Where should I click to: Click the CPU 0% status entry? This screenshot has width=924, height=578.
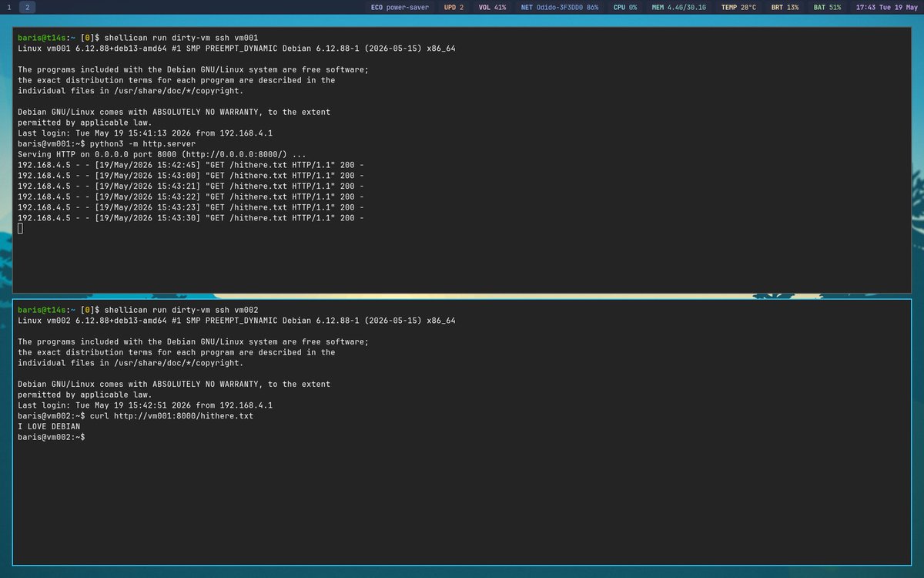coord(624,7)
